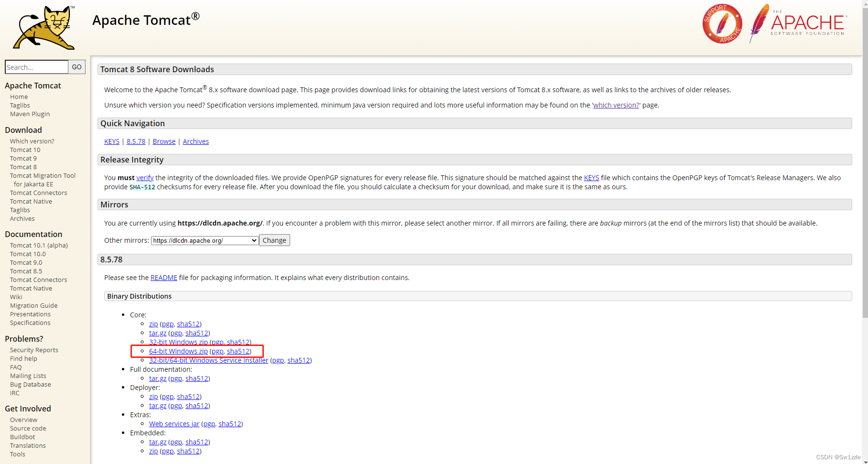Viewport: 868px width, 464px height.
Task: Download Full documentation tar.gz
Action: 158,378
